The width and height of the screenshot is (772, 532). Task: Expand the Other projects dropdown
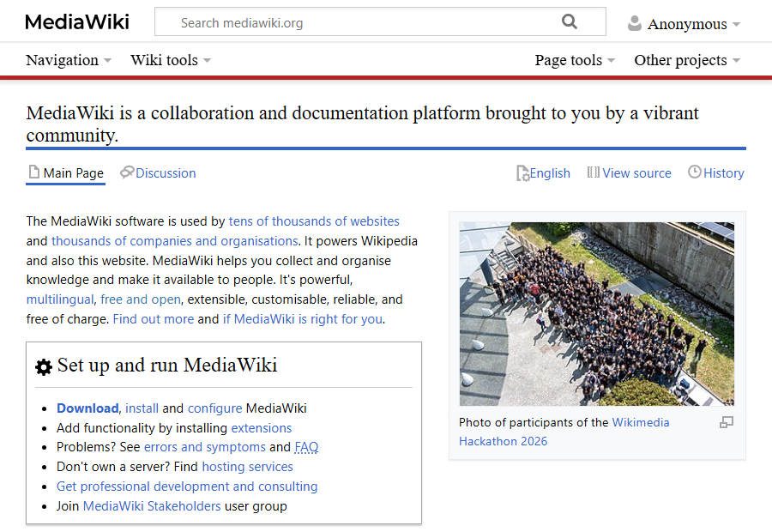pos(687,60)
